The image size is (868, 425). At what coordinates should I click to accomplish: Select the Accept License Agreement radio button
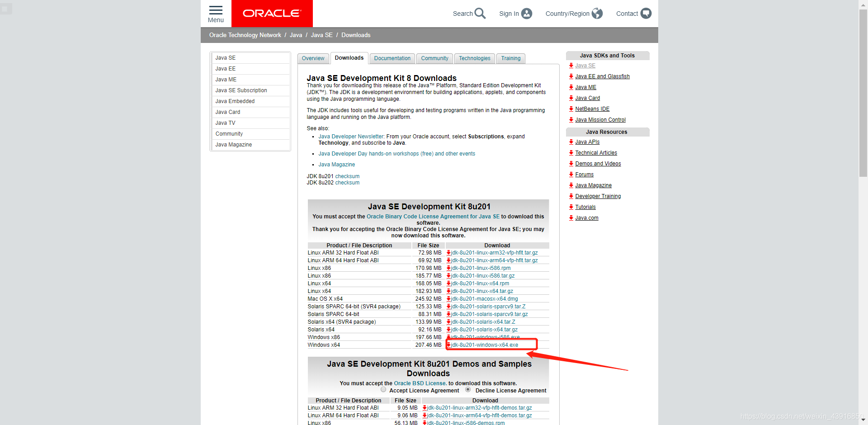click(383, 389)
